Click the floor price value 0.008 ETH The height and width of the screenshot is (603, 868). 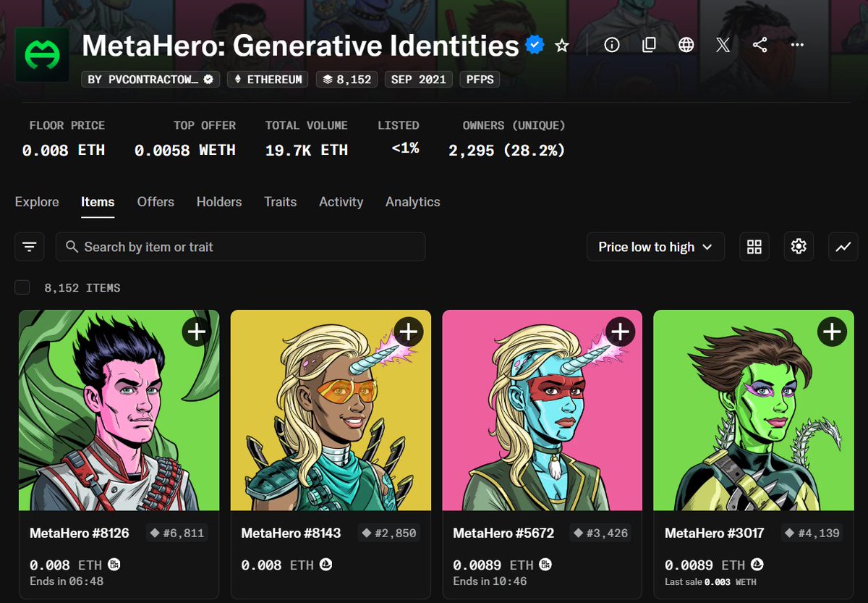(64, 151)
